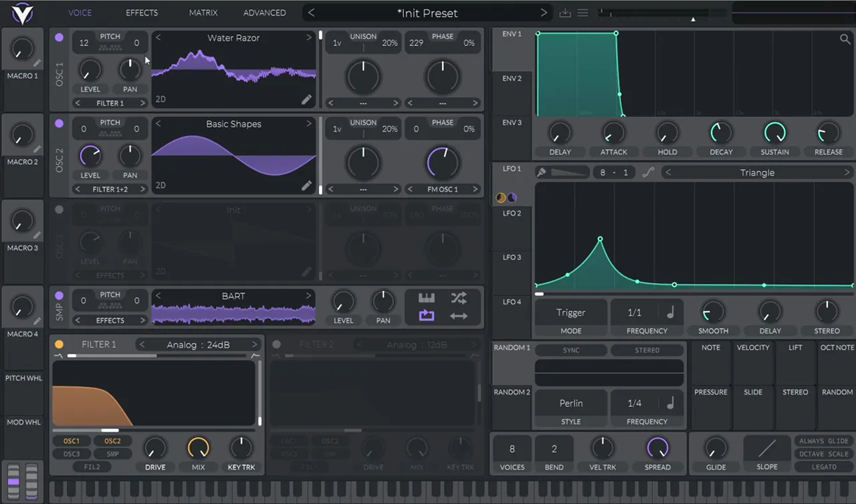Open the Triangle LFO shape selector

point(758,172)
